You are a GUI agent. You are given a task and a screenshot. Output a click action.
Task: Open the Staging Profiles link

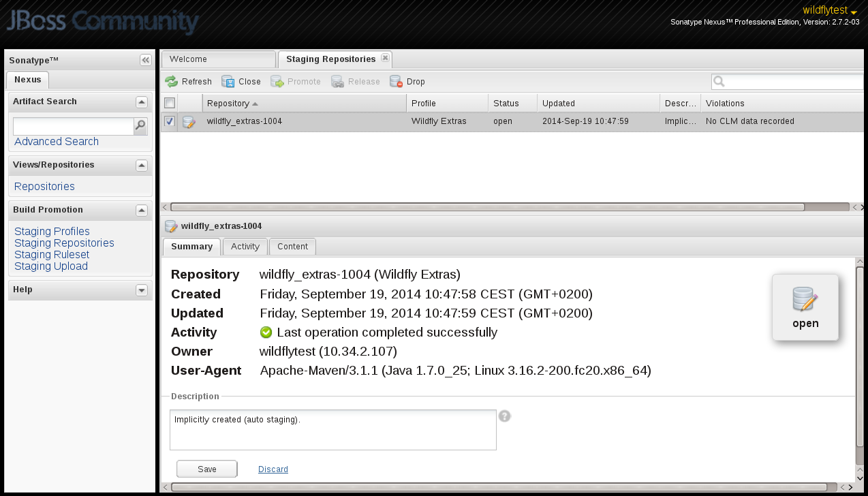[52, 232]
